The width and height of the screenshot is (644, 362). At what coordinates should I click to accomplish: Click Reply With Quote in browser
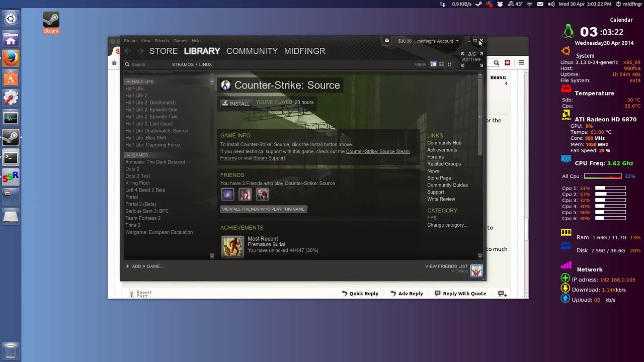(460, 294)
